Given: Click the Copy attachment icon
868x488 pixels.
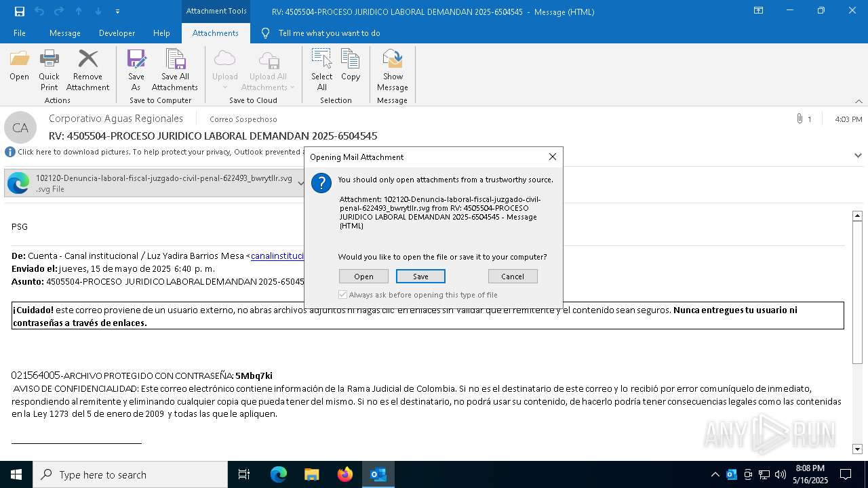Looking at the screenshot, I should coord(351,66).
